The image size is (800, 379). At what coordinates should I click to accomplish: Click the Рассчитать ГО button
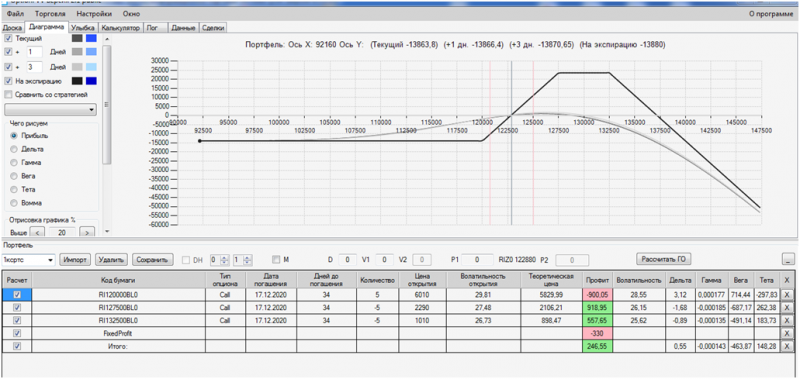pyautogui.click(x=663, y=259)
